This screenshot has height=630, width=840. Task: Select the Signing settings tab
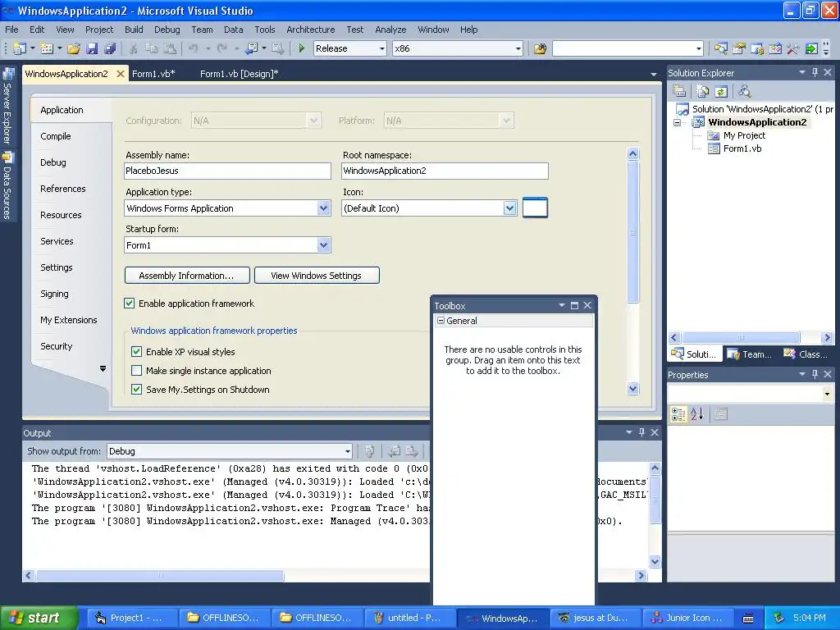point(54,294)
